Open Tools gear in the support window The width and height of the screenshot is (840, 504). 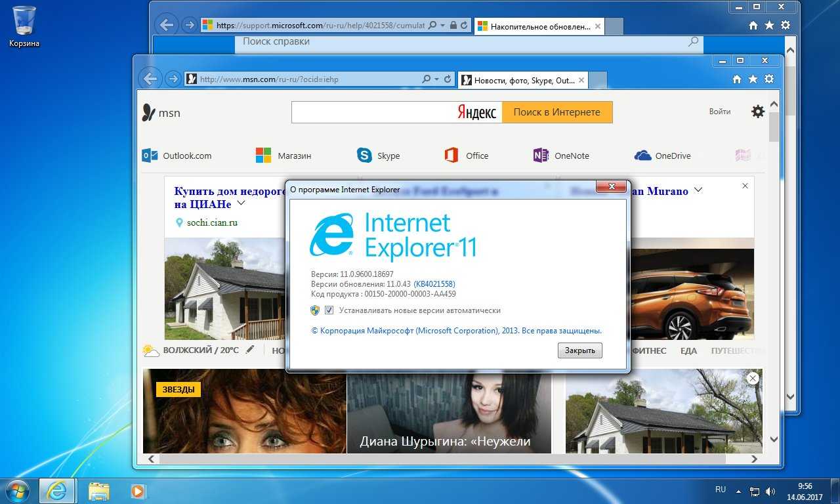tap(786, 25)
